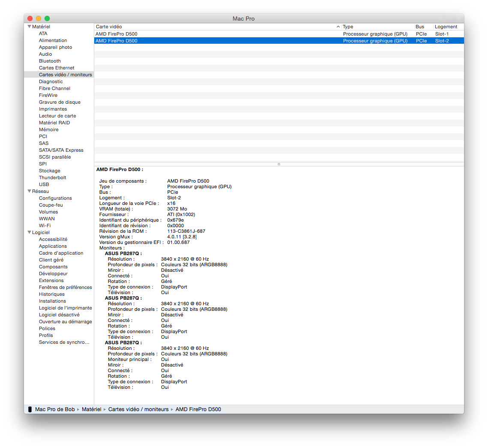Open SATA/SATA Express entry
Viewport: 488px width, 448px height.
pyautogui.click(x=61, y=150)
